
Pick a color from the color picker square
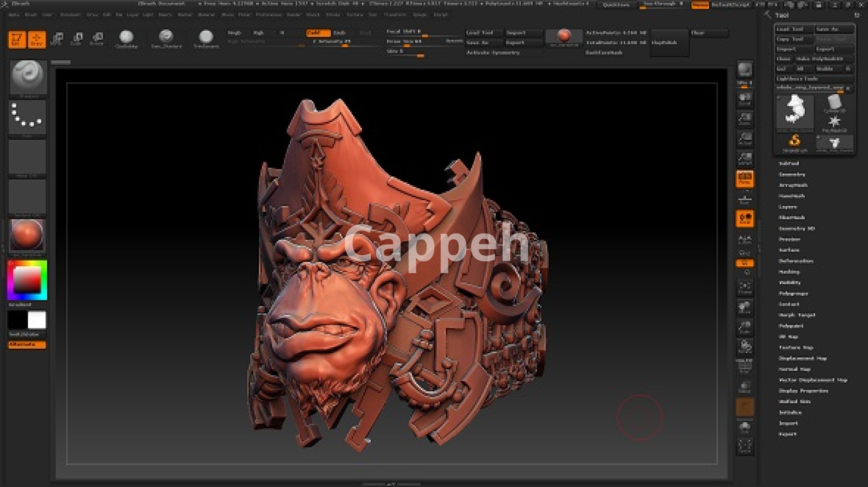[27, 280]
